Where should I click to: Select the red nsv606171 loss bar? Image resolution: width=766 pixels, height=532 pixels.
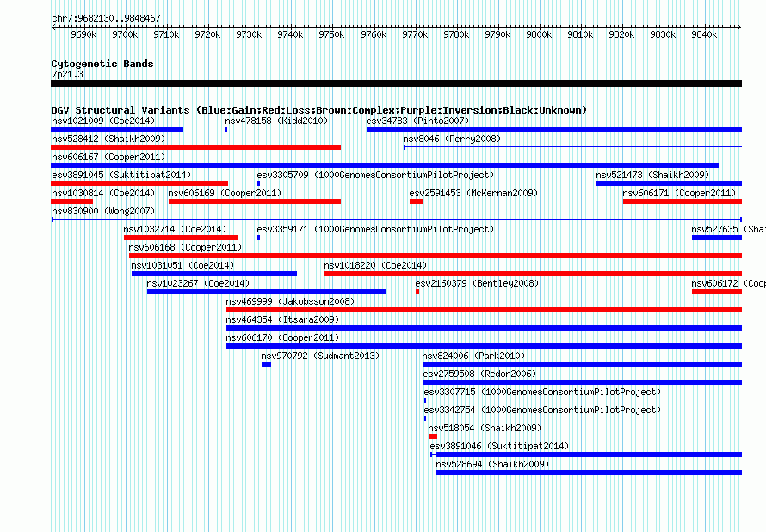tap(683, 201)
